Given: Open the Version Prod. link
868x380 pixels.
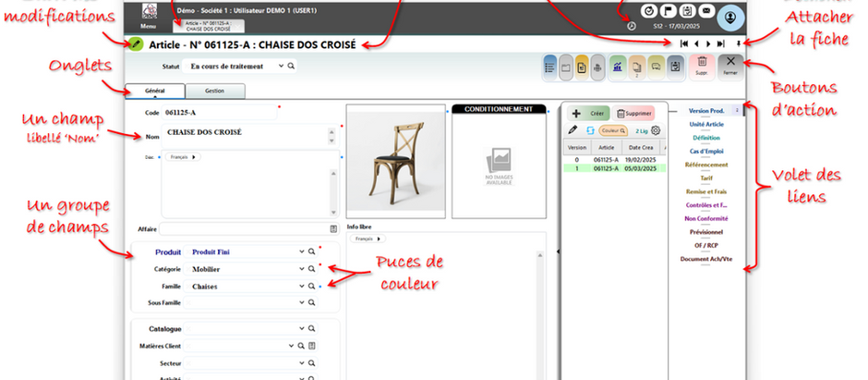Looking at the screenshot, I should pos(706,111).
